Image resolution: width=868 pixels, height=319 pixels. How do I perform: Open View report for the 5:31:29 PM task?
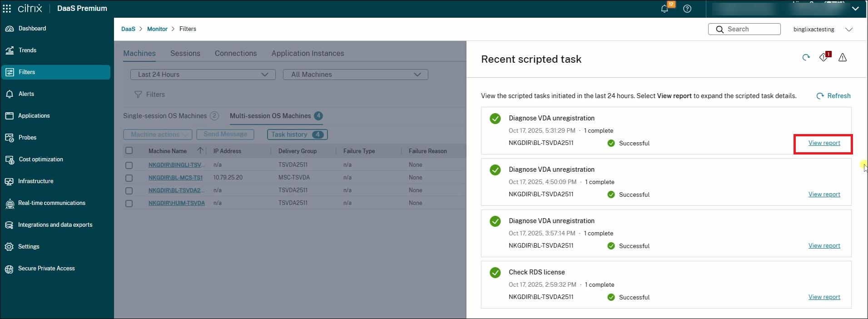824,143
